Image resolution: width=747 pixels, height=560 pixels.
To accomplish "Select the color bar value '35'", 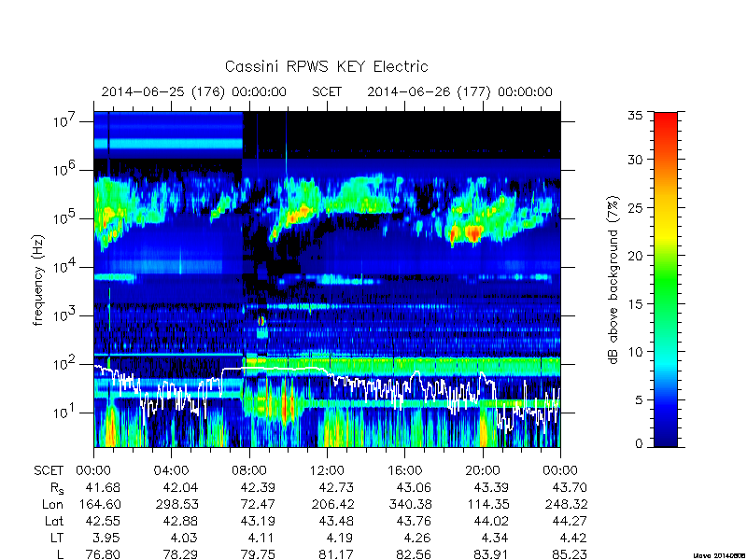I will click(x=635, y=115).
